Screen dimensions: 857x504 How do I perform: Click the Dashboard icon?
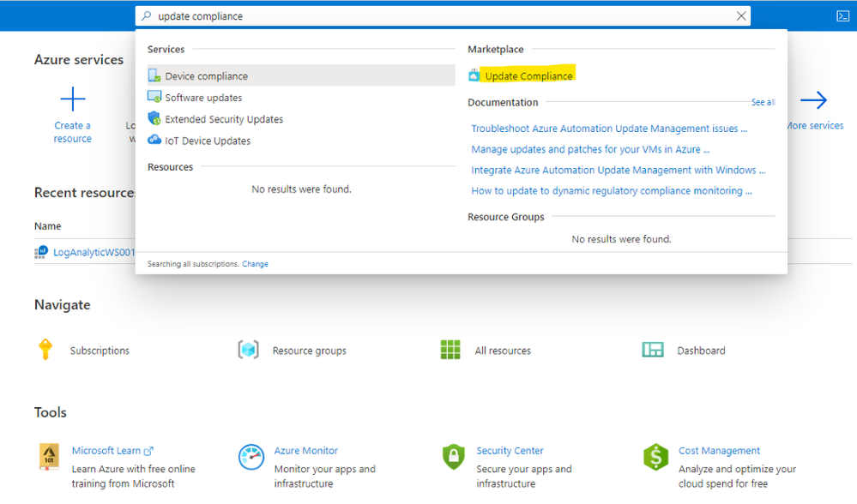[x=653, y=350]
